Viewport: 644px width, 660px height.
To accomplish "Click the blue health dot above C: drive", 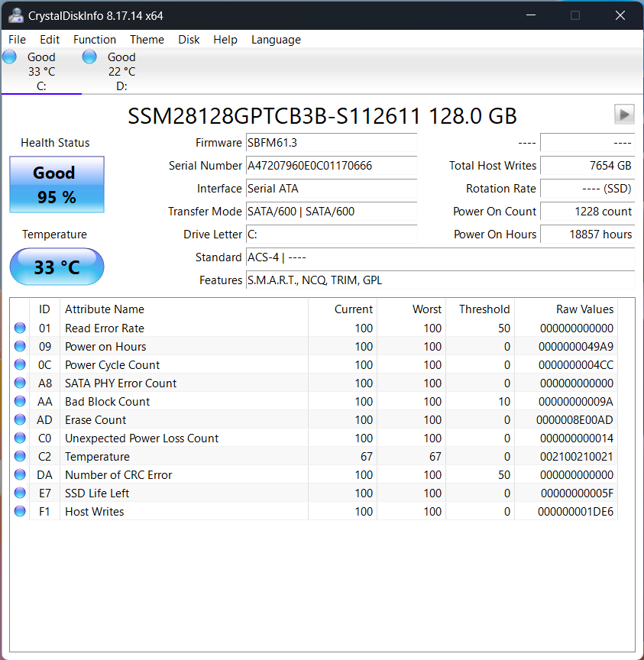I will 9,56.
